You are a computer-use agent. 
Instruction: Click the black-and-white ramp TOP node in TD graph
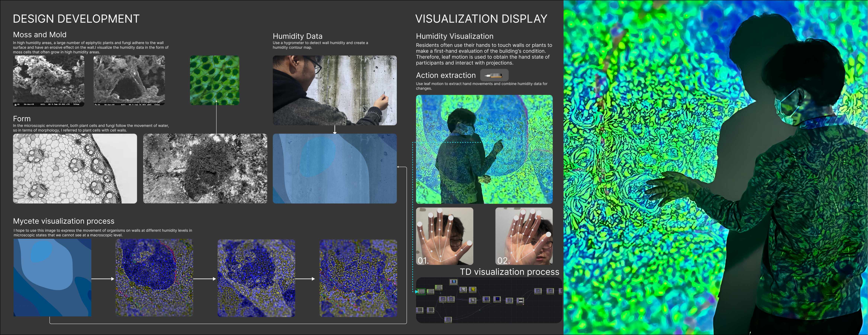(520, 300)
